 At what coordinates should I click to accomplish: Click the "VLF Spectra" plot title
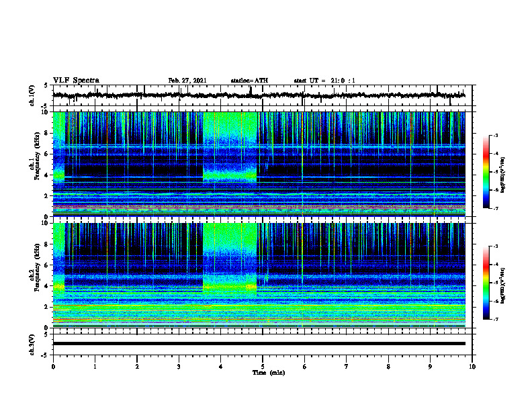[x=76, y=81]
